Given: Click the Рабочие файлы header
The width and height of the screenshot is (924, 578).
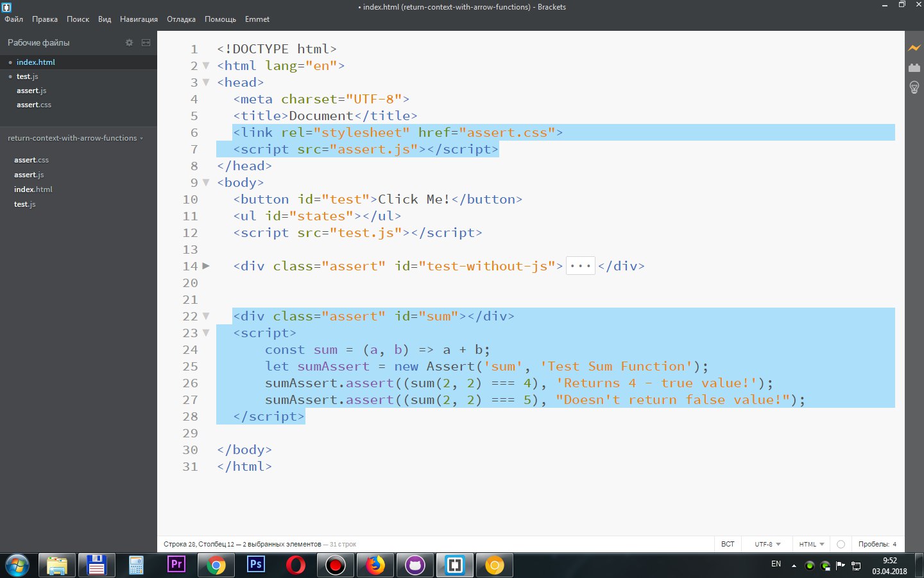Looking at the screenshot, I should pyautogui.click(x=38, y=42).
